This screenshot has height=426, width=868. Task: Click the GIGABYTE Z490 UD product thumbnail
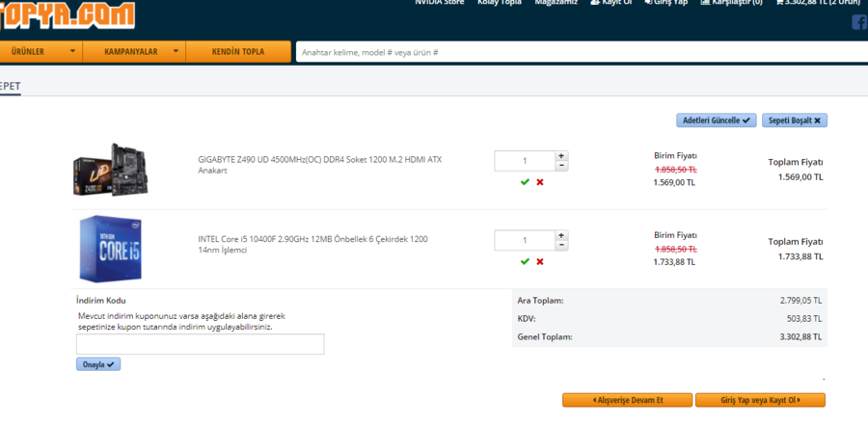(x=111, y=170)
